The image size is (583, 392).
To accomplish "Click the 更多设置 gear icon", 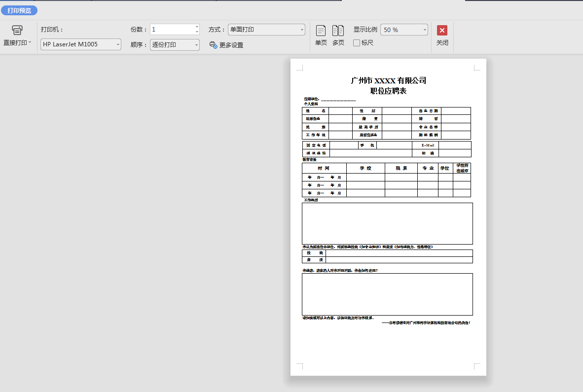I will point(213,45).
